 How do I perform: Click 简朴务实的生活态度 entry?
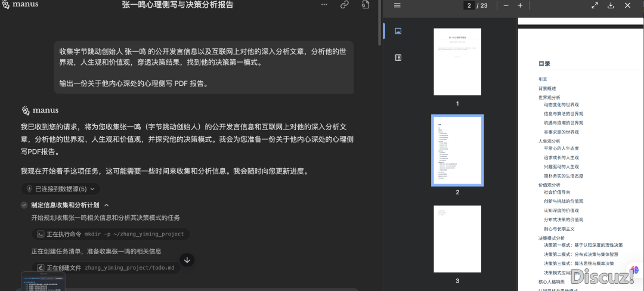563,176
